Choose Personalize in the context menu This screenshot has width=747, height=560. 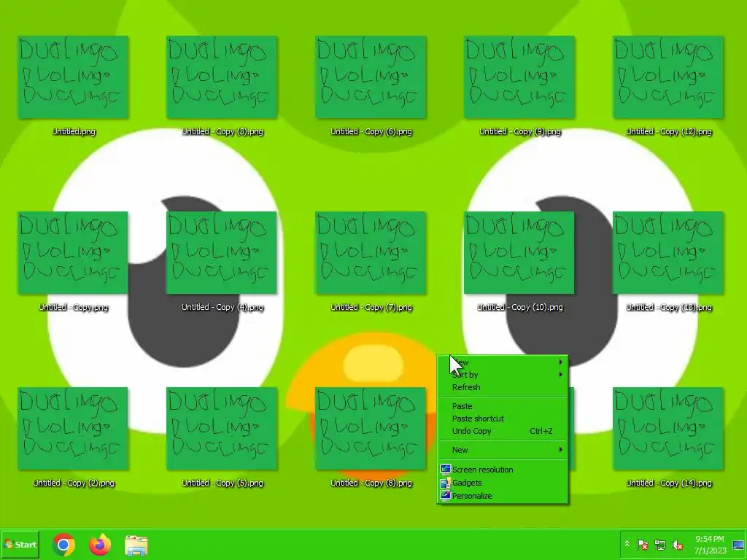tap(503, 496)
